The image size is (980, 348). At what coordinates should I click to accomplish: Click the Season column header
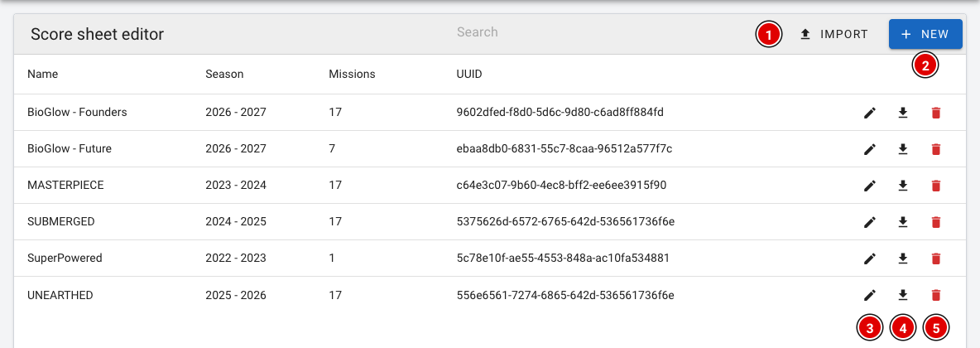pyautogui.click(x=224, y=74)
